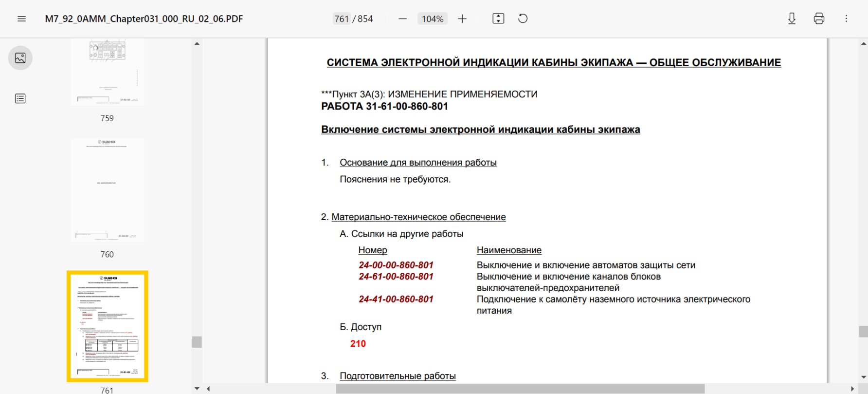Click Пояснения не требуются text
The width and height of the screenshot is (868, 394).
click(395, 179)
